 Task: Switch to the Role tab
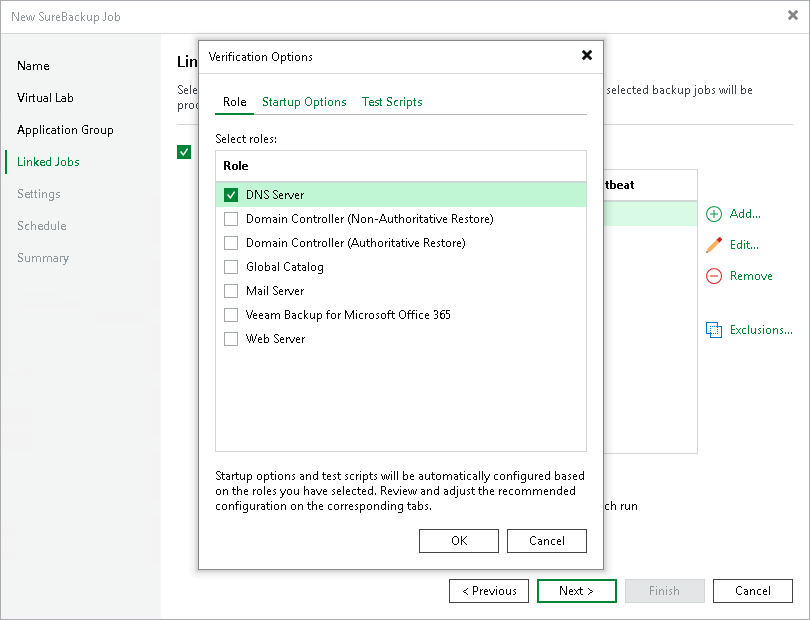(x=235, y=102)
